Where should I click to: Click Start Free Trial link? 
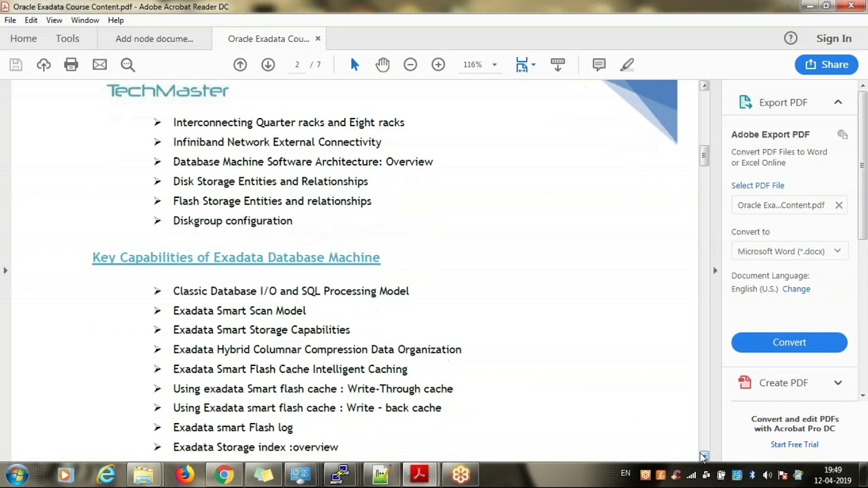tap(795, 445)
